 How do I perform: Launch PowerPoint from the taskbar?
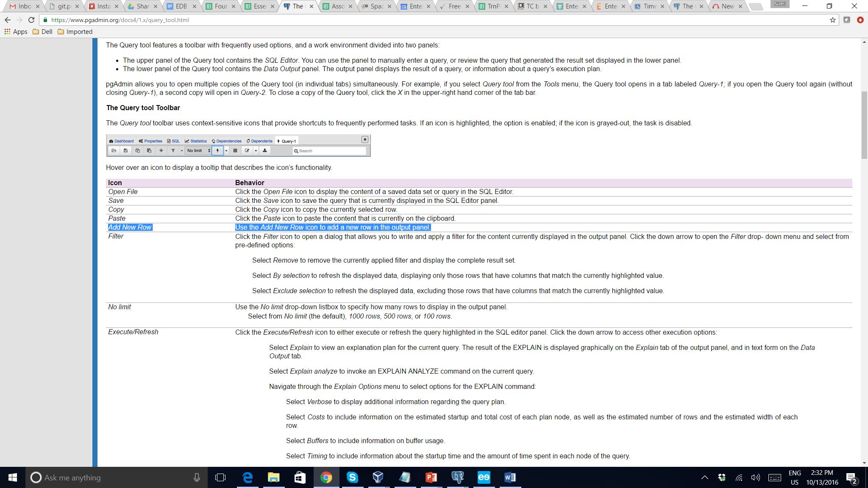point(431,477)
